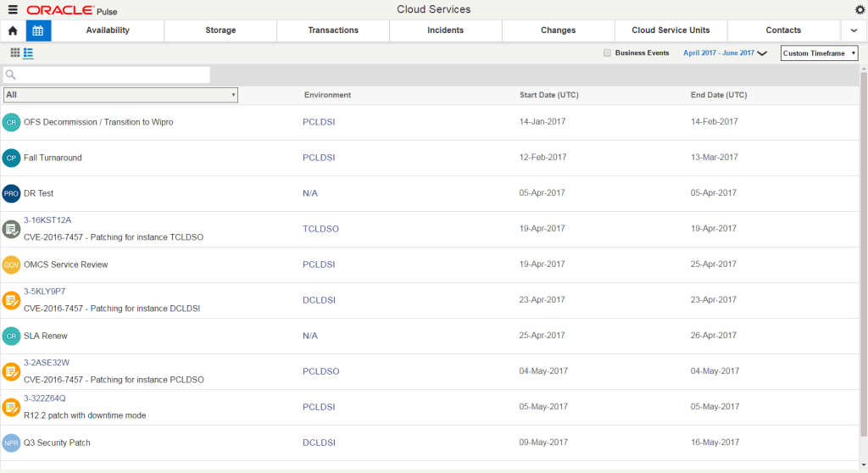
Task: Open the Incidents tab
Action: [446, 31]
